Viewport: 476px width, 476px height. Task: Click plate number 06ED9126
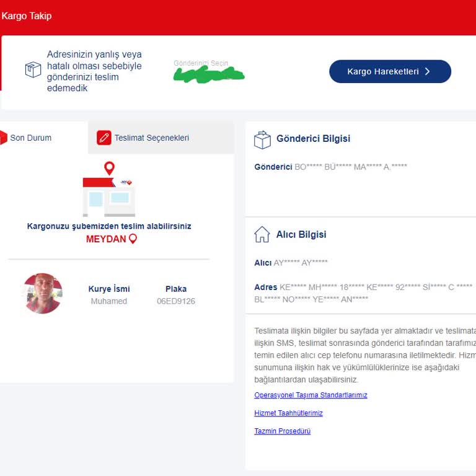pos(176,301)
